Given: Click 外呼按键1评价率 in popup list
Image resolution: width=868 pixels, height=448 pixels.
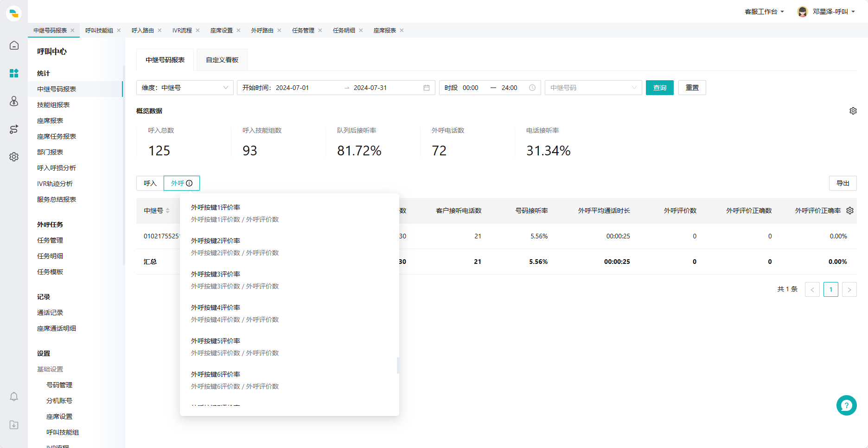Looking at the screenshot, I should 216,207.
